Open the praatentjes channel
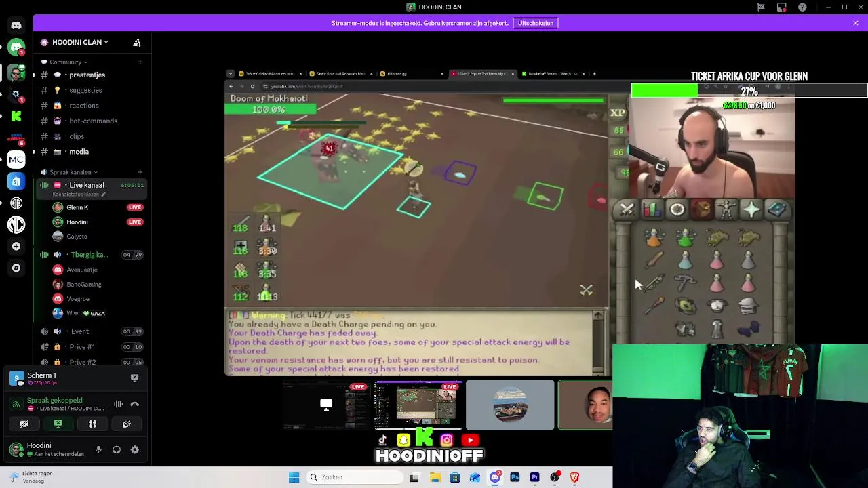This screenshot has height=488, width=868. point(92,75)
